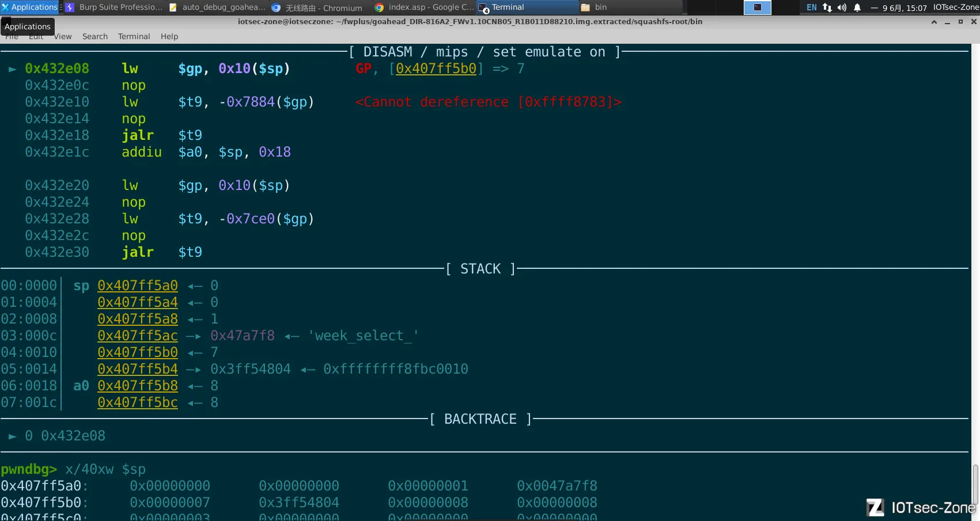Click the 'Cannot dereference' red message
Viewport: 980px width, 521px height.
[489, 102]
